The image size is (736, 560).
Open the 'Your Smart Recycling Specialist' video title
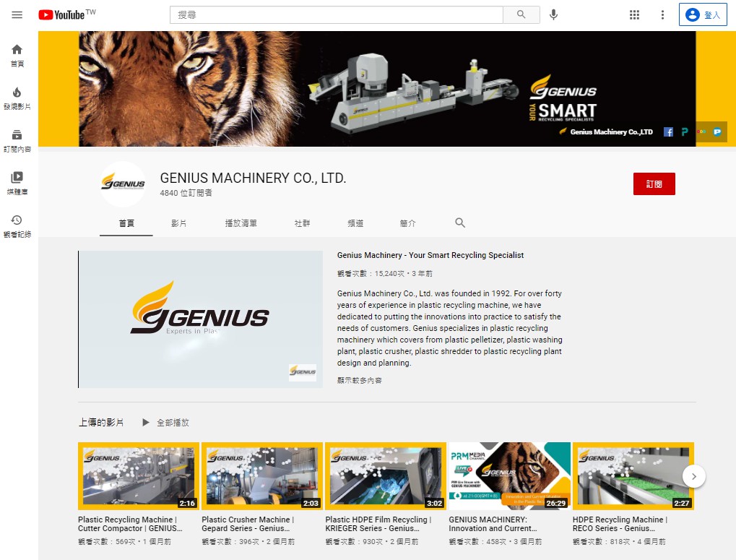click(x=430, y=255)
